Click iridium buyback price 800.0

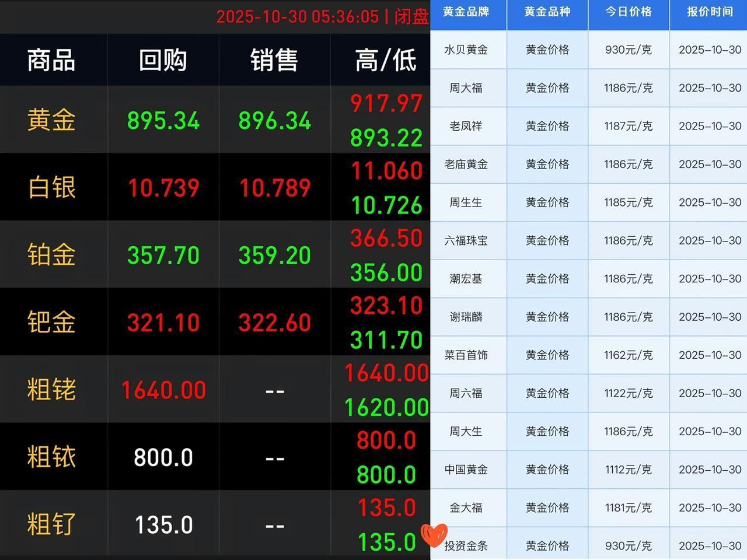(163, 458)
